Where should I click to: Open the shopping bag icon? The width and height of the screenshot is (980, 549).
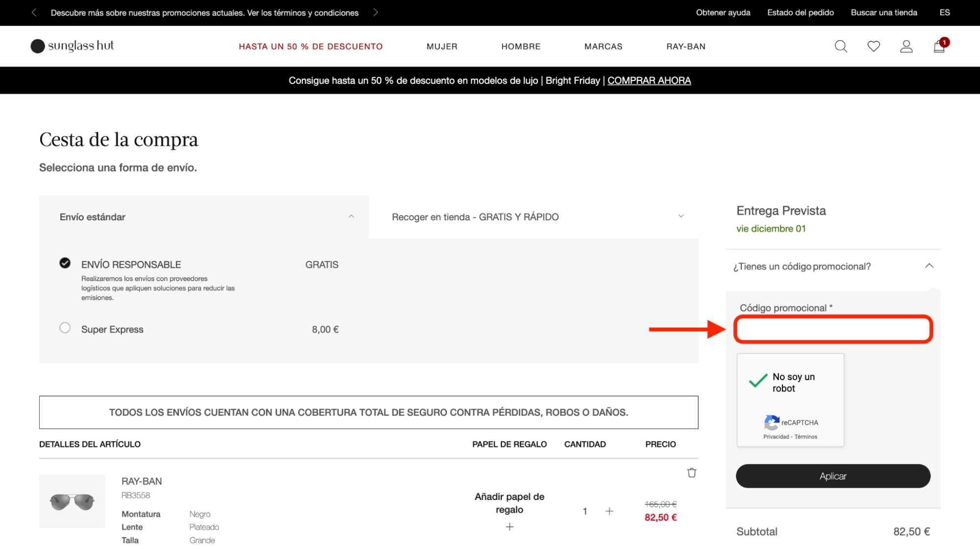click(x=940, y=46)
